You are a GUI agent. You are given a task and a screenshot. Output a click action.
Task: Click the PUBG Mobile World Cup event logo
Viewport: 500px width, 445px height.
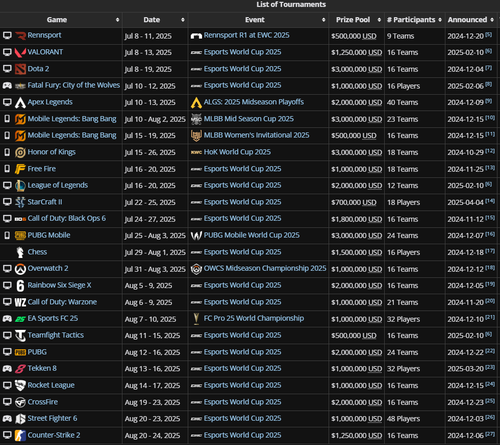196,236
